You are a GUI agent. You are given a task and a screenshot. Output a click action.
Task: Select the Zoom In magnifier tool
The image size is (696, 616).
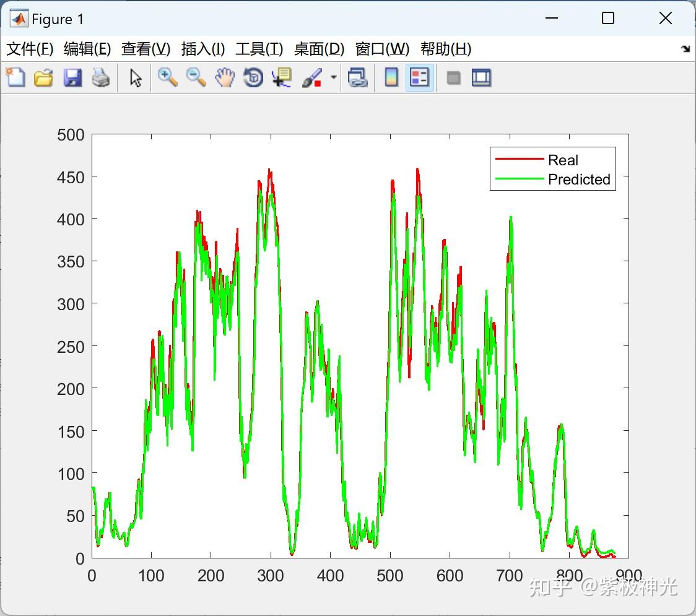[167, 77]
